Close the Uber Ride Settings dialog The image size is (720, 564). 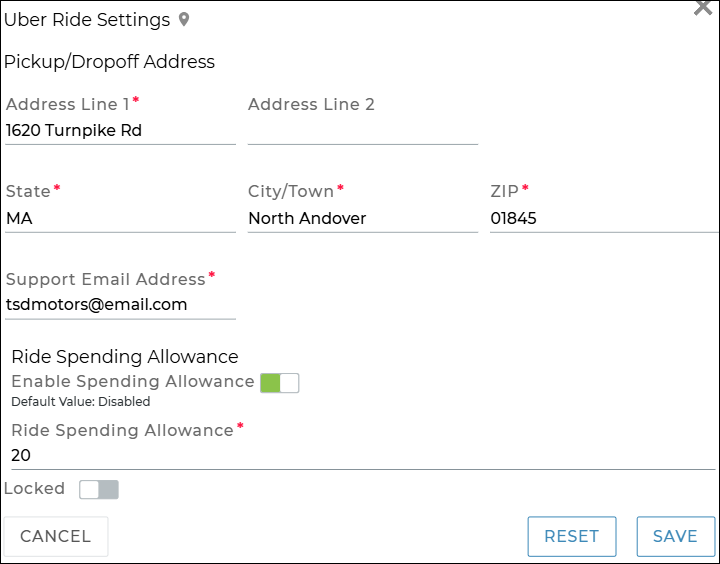(702, 8)
